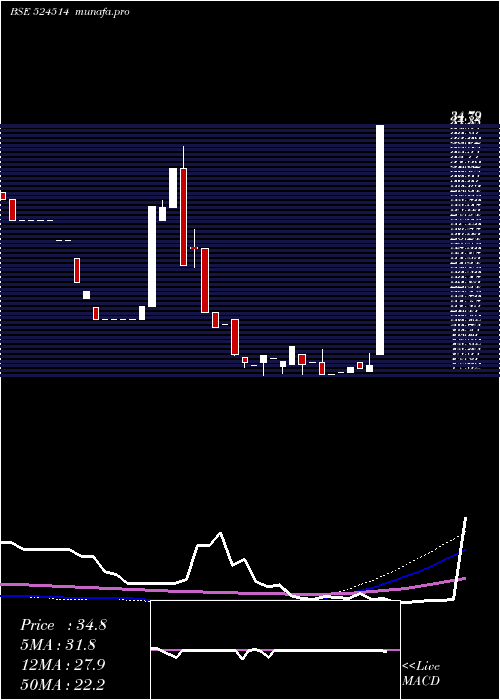Click the MACD inset panel box
Screen dimensions: 500x700
tap(275, 650)
